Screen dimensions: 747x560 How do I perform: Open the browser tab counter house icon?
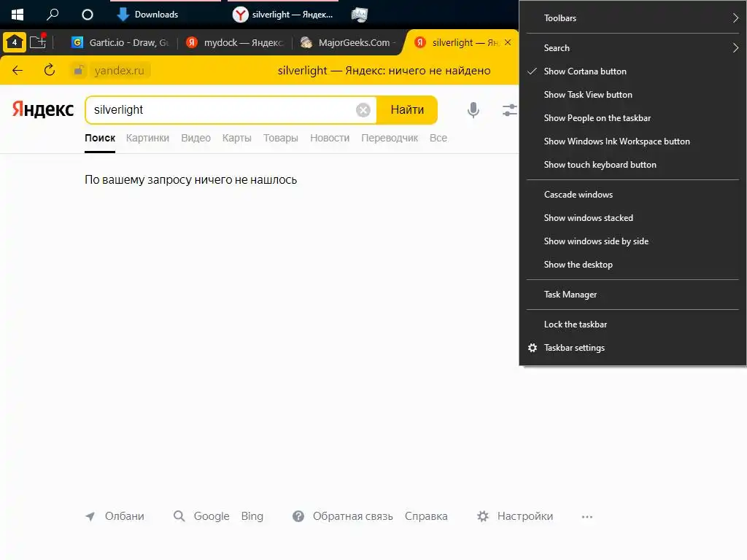pyautogui.click(x=15, y=42)
